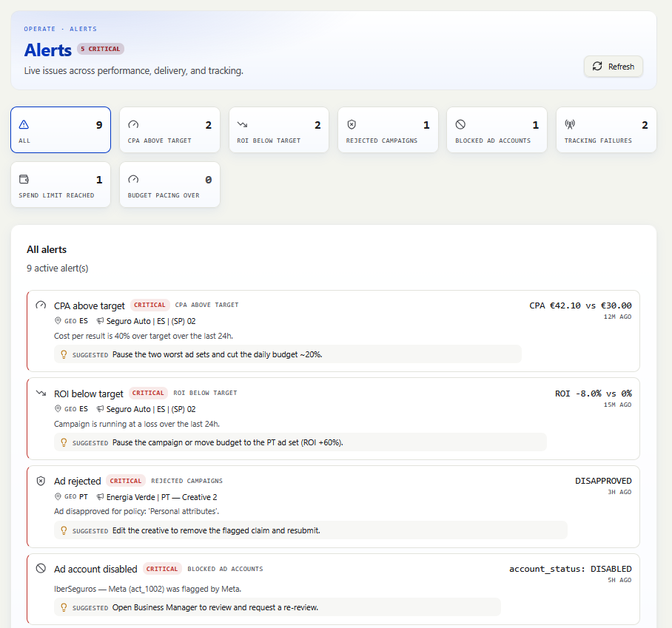
Task: Click the ban icon on Blocked Ad Accounts card
Action: 460,125
